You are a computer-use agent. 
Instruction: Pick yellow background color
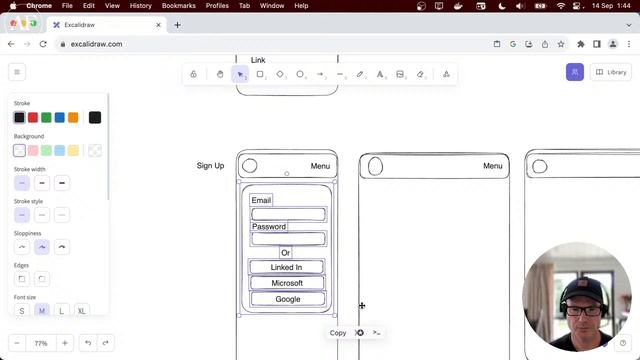tap(73, 151)
